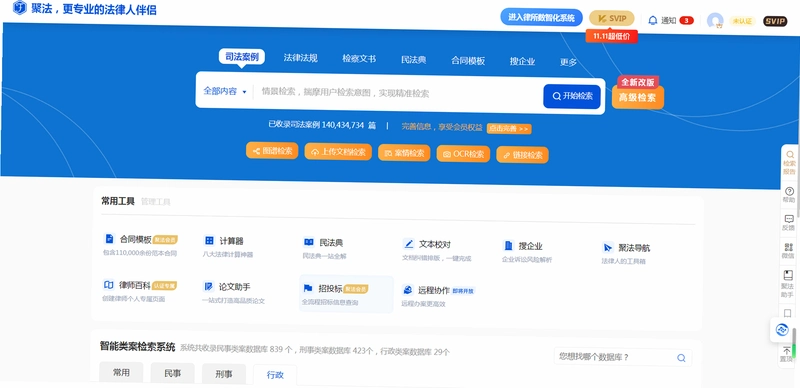Open the 更多 search tab menu
The image size is (800, 388).
[x=568, y=62]
